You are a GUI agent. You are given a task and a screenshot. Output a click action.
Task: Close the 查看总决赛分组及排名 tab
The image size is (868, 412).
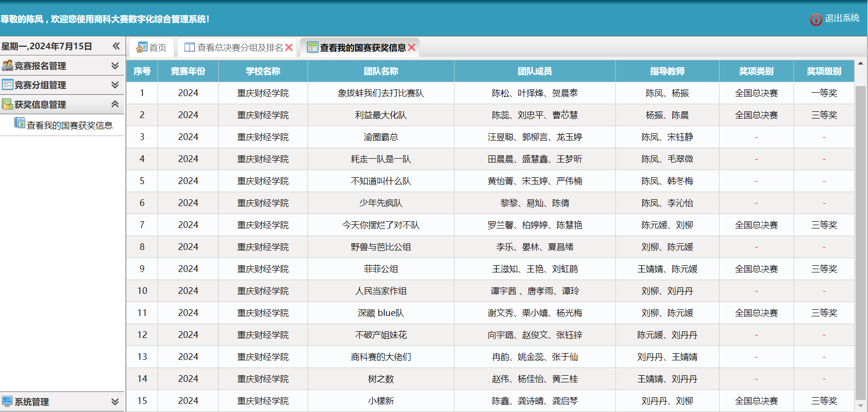coord(289,47)
